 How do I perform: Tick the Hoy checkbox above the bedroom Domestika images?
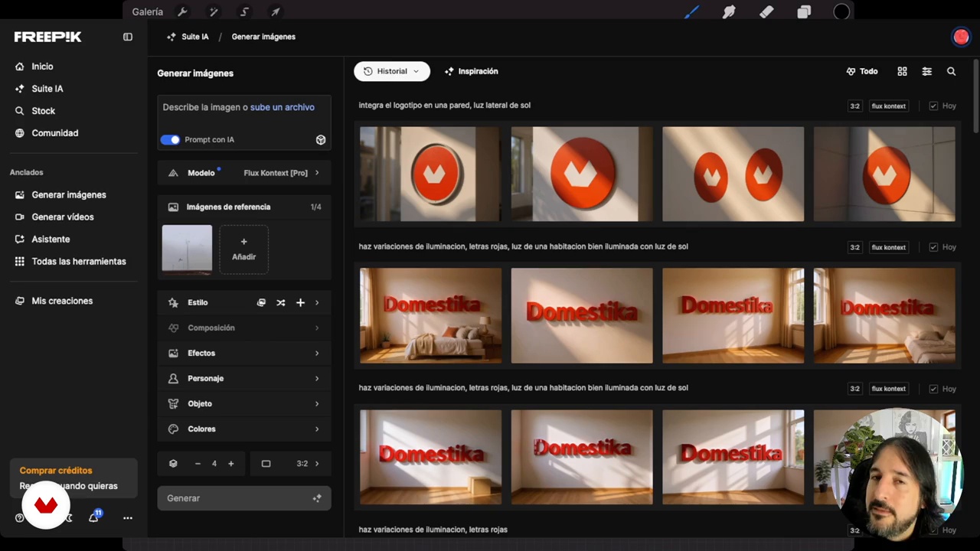(933, 247)
